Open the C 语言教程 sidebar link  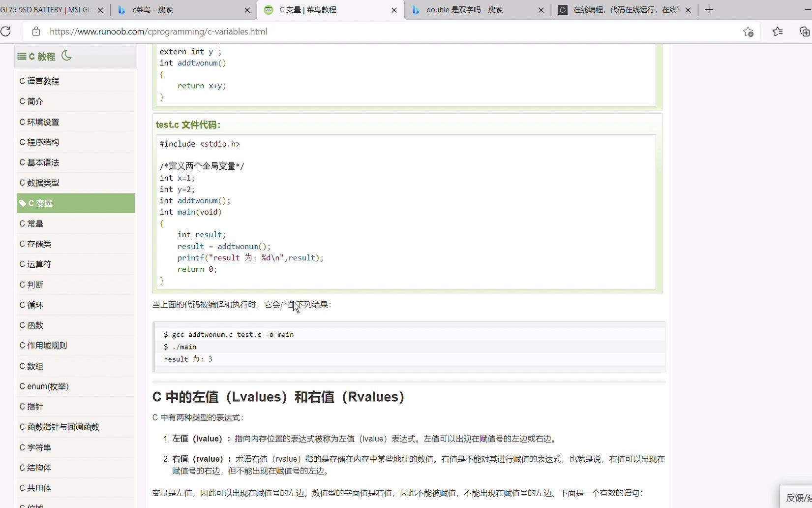tap(76, 81)
